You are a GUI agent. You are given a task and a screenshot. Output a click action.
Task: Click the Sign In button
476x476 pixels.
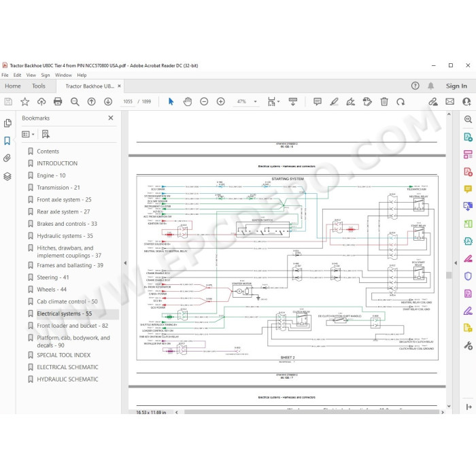pos(456,86)
